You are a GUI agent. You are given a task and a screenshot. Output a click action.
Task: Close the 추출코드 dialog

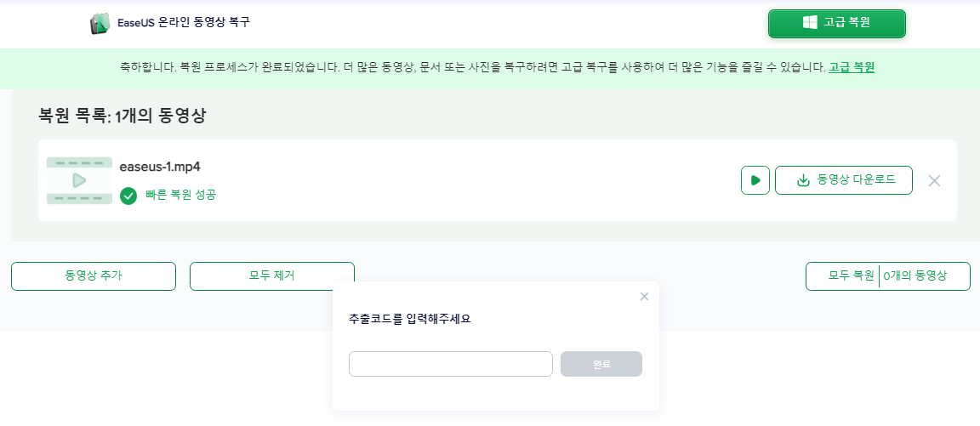[x=644, y=296]
